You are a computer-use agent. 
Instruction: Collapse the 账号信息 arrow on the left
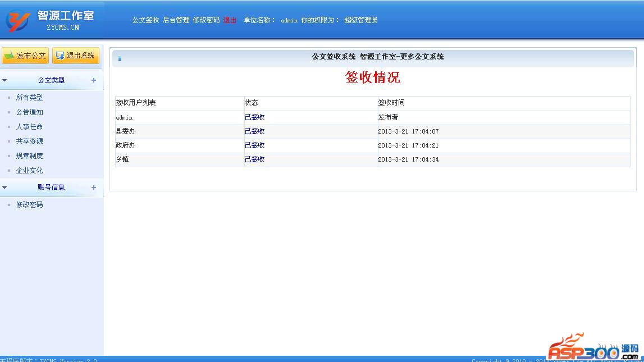pyautogui.click(x=5, y=187)
